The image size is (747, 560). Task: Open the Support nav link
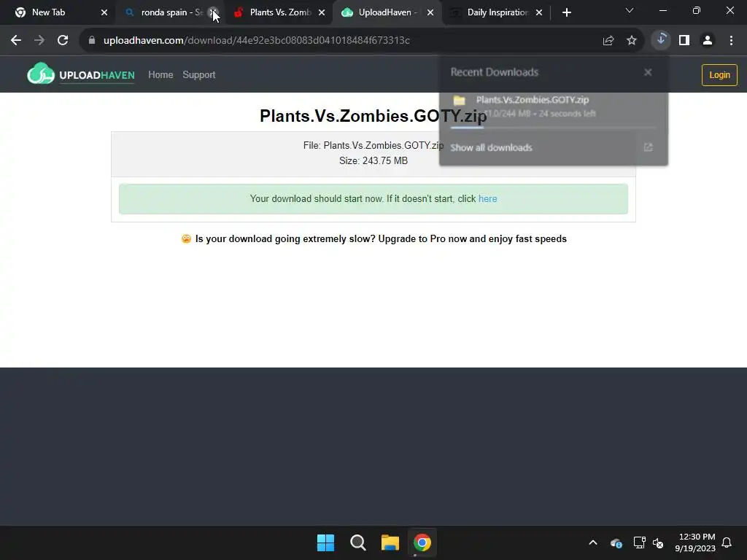[198, 75]
